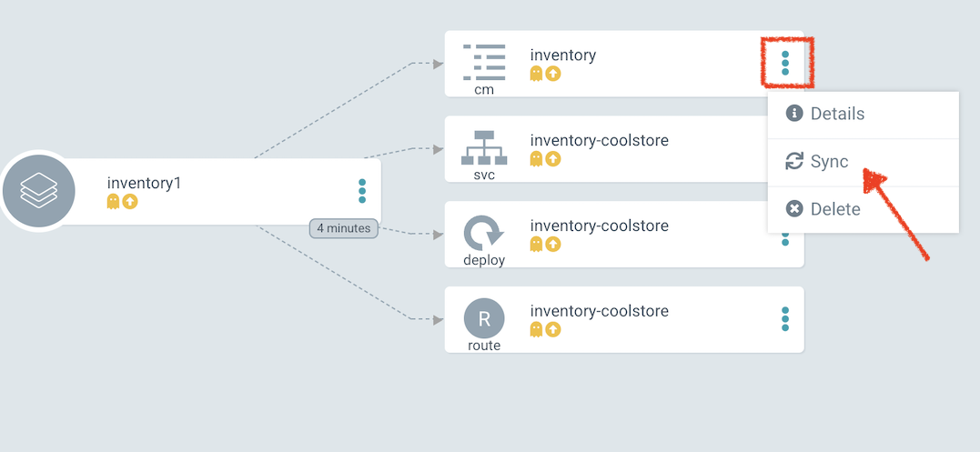
Task: Click the yellow out-of-sync arrow on route node
Action: (553, 329)
